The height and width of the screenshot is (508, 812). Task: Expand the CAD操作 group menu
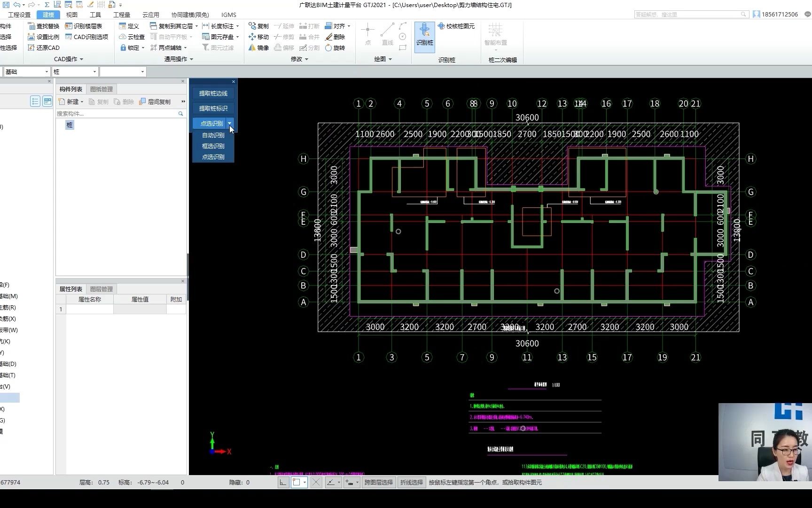point(69,59)
